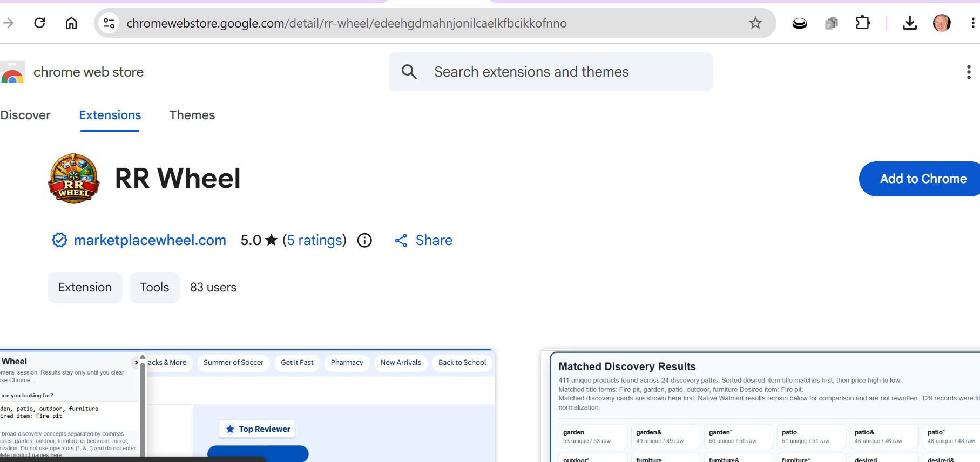Open the Matched Discovery Results screenshot
Viewport: 980px width, 462px height.
[x=761, y=406]
